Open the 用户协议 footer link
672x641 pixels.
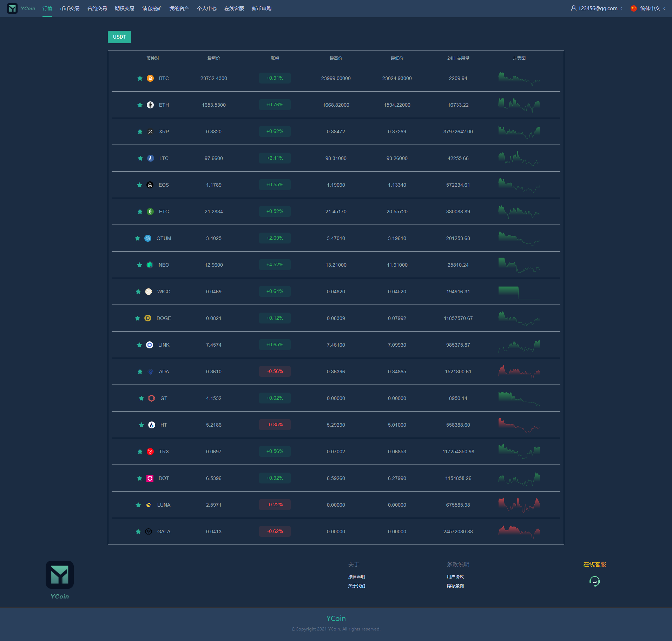455,577
